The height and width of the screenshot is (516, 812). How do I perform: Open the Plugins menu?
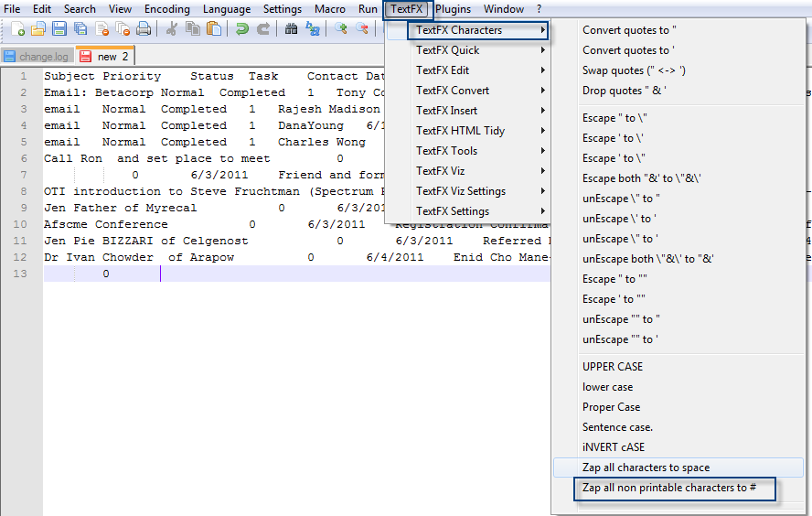453,9
